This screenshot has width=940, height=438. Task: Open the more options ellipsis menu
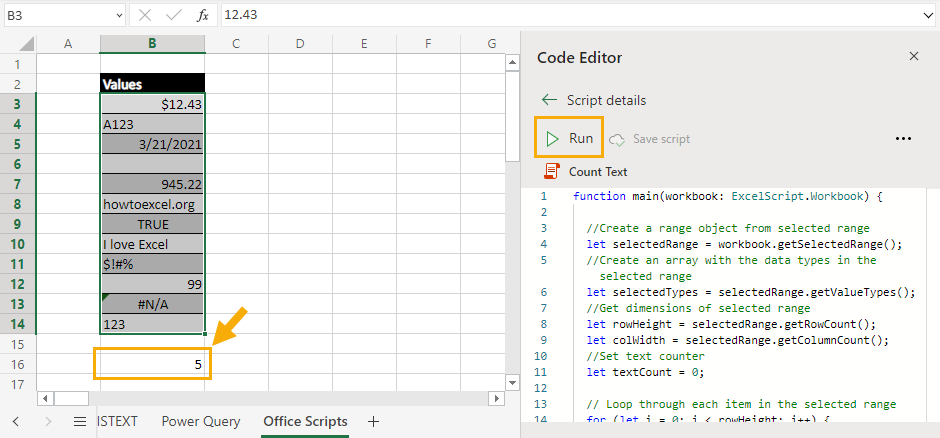pos(903,139)
